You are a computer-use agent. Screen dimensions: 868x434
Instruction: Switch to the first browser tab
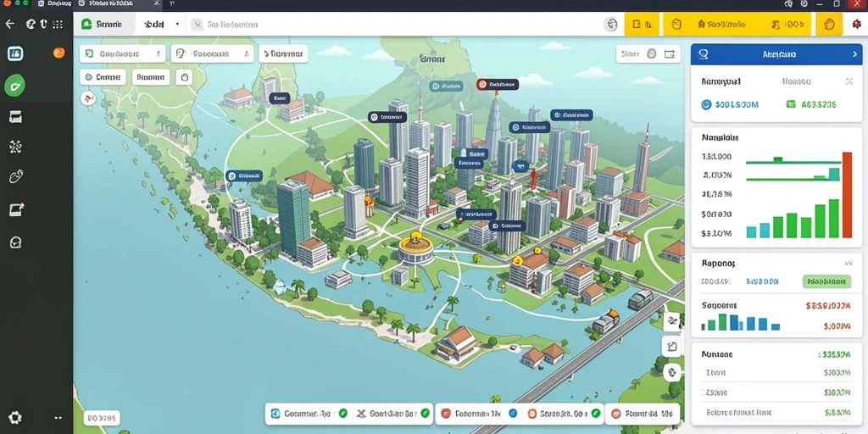[x=53, y=4]
